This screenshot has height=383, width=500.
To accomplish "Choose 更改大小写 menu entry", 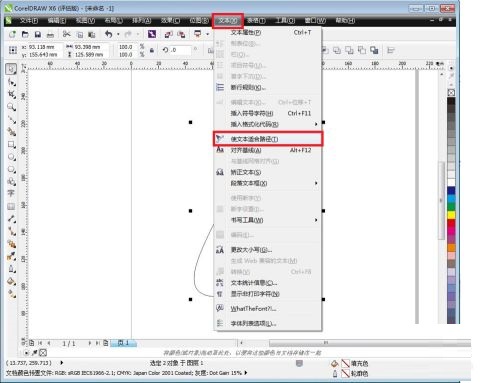I will [x=267, y=250].
